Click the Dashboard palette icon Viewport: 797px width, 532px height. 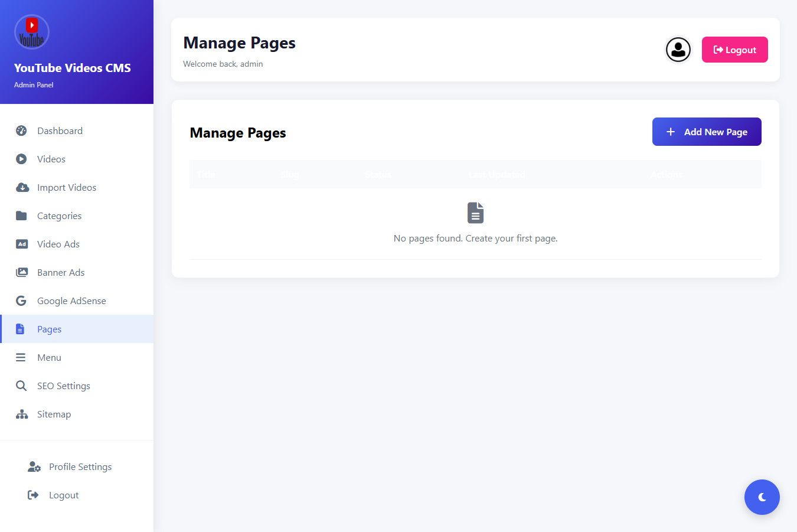21,130
